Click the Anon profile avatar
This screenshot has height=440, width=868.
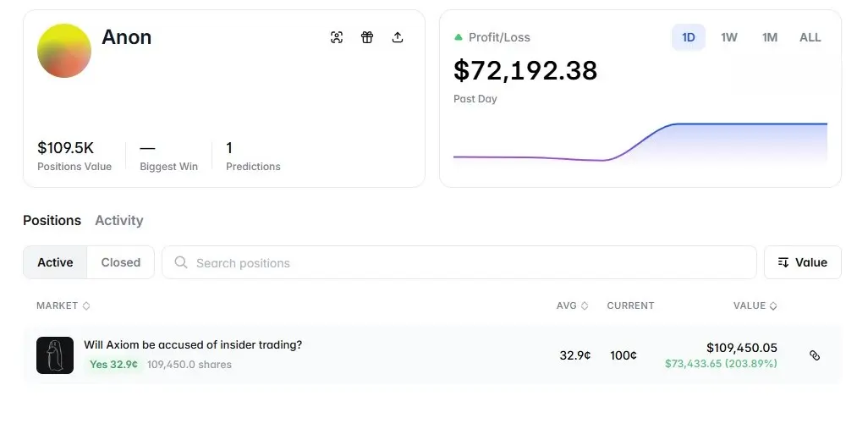(x=64, y=51)
